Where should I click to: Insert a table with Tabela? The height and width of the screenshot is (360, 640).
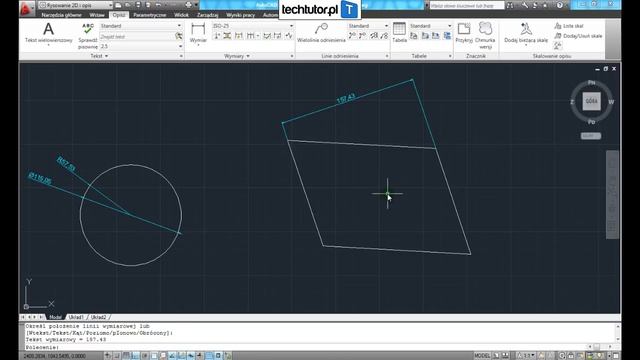[399, 33]
